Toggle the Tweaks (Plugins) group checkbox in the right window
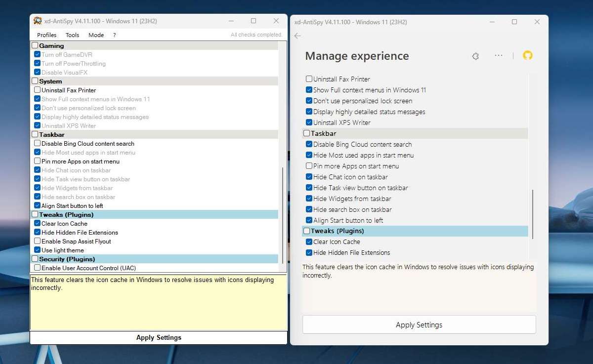 (x=307, y=231)
